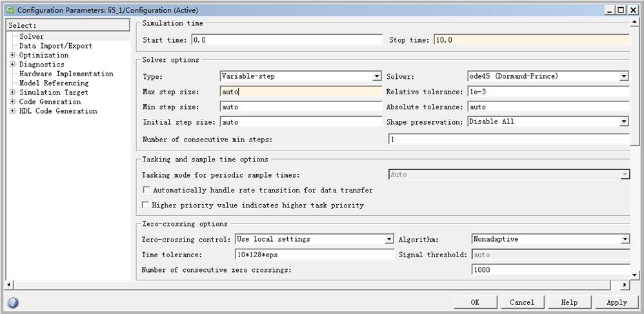
Task: Click the grayed Signal threshold field
Action: [550, 255]
